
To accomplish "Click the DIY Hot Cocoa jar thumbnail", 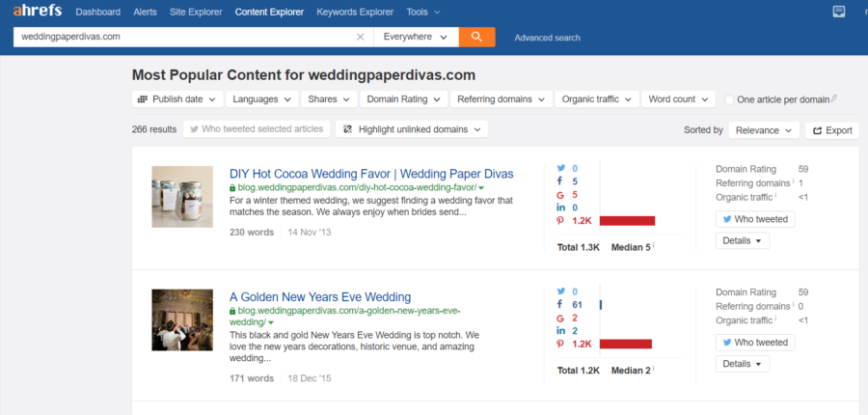I will point(182,197).
